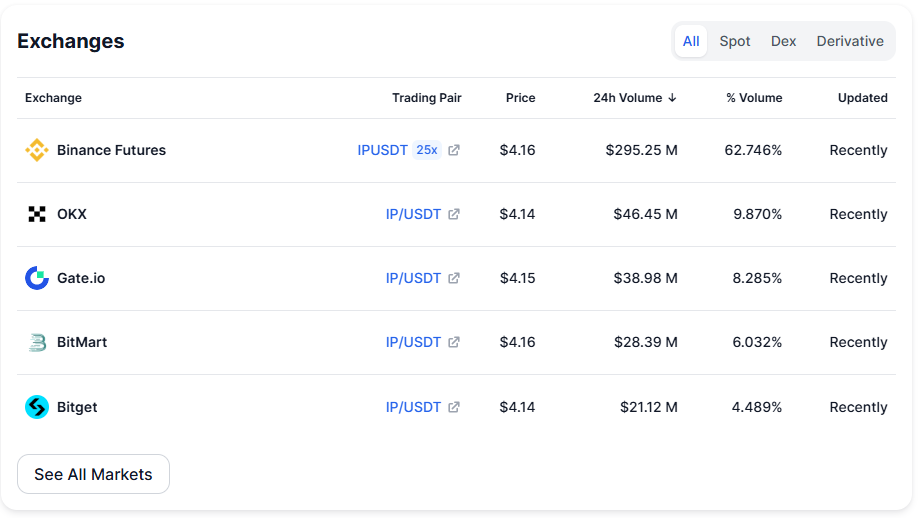Select the All tab
Viewport: 920px width, 518px height.
(x=691, y=41)
